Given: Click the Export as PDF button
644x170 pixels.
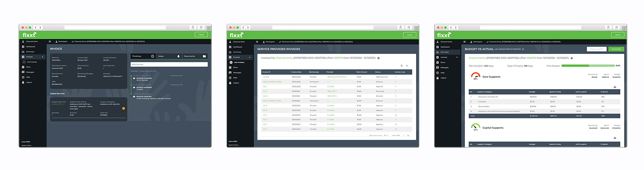Looking at the screenshot, I should [597, 49].
